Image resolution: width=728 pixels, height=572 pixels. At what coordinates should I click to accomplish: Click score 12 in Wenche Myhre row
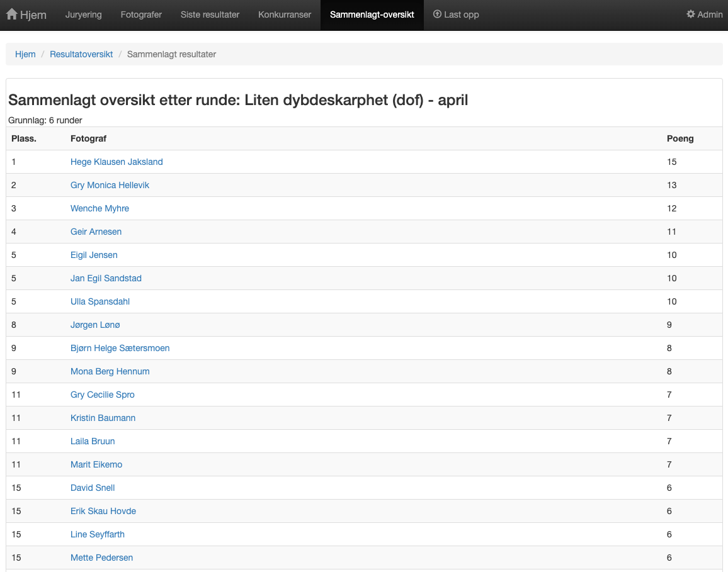pyautogui.click(x=672, y=208)
